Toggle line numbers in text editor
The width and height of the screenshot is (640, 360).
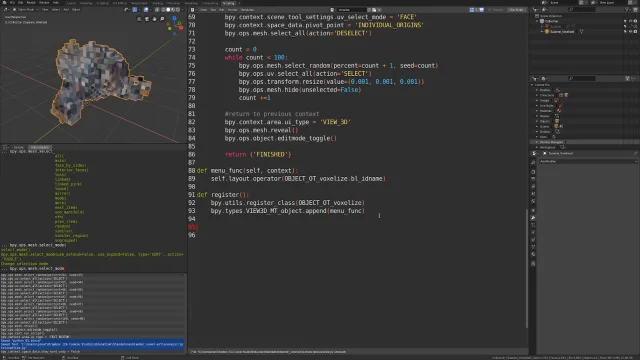tap(471, 9)
